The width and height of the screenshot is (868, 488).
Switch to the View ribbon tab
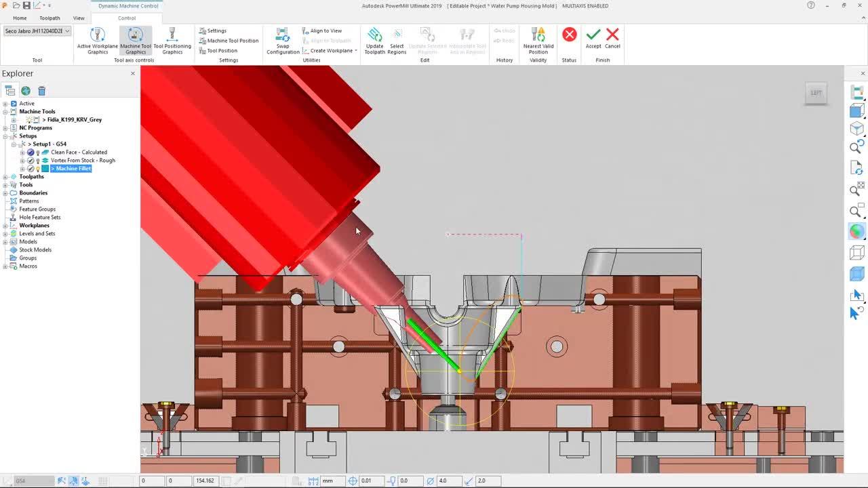click(x=79, y=18)
